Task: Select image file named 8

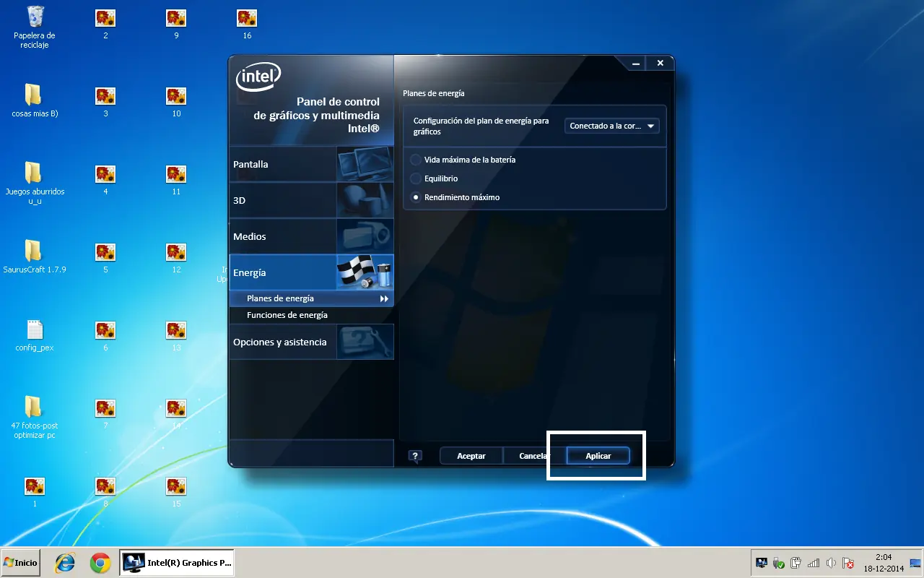Action: (x=105, y=491)
